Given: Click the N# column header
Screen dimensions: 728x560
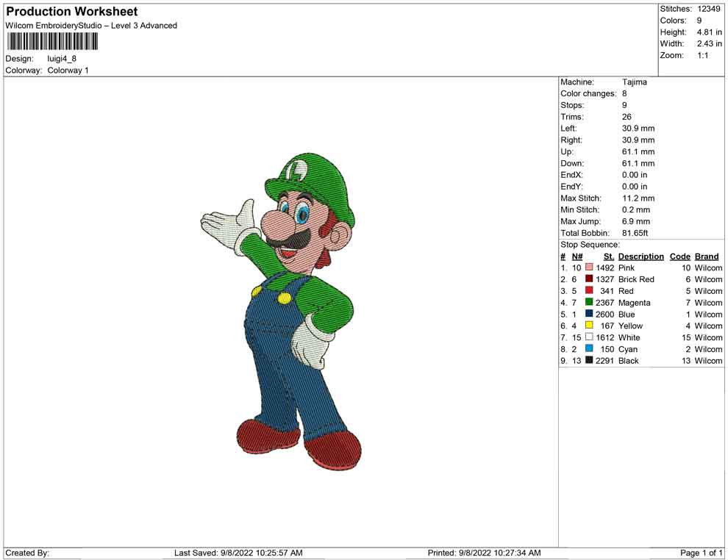Looking at the screenshot, I should pos(577,256).
